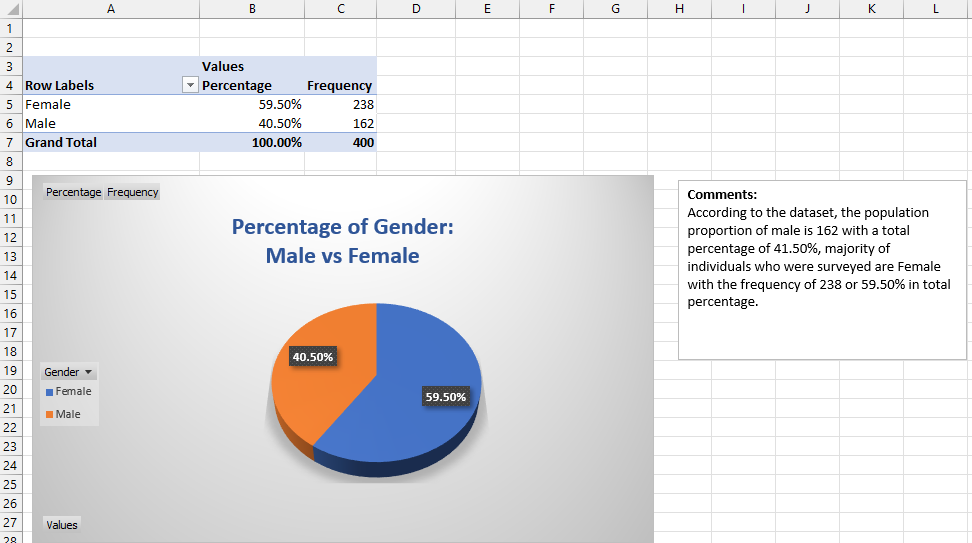Select row 24 header

pyautogui.click(x=11, y=466)
